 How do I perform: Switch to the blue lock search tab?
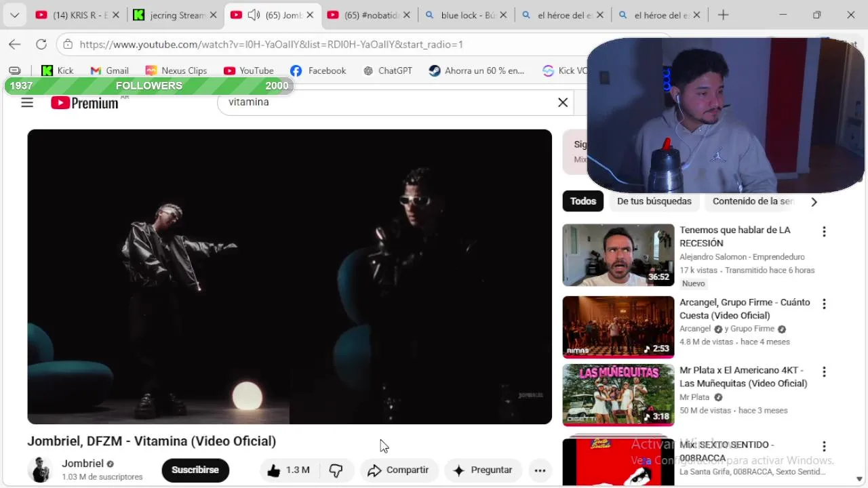coord(465,15)
